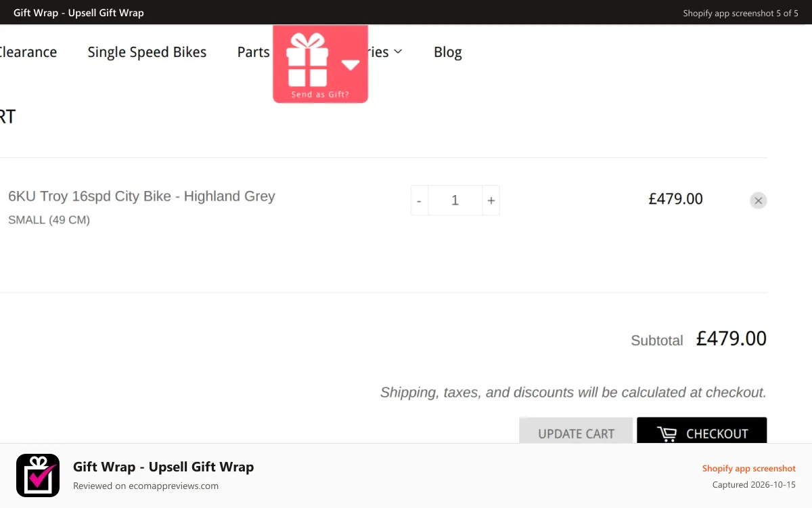The width and height of the screenshot is (812, 508).
Task: Click the £479.00 subtotal amount
Action: [x=731, y=339]
